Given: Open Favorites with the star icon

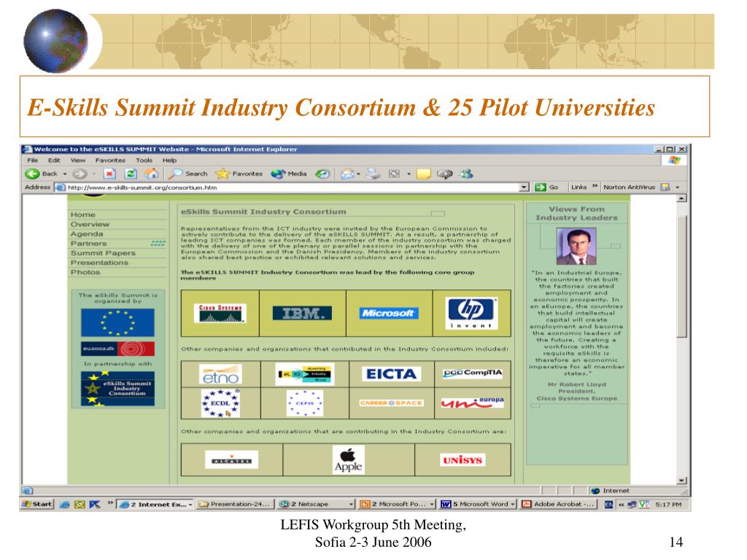Looking at the screenshot, I should (222, 174).
